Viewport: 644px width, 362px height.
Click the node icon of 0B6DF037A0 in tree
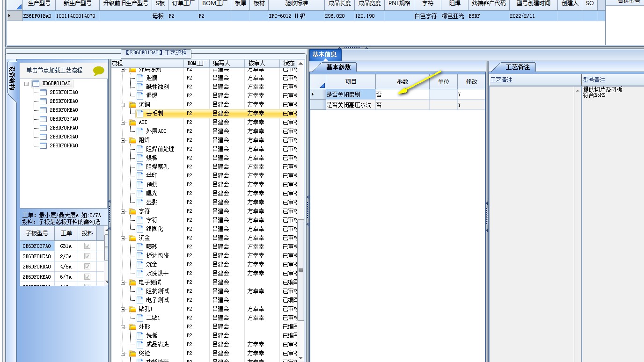click(44, 119)
